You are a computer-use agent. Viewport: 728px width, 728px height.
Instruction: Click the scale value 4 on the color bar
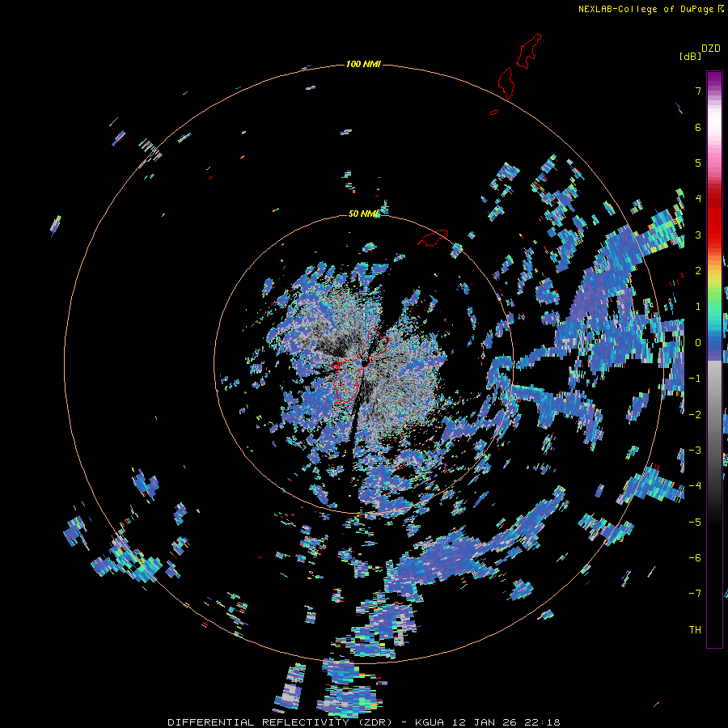(x=698, y=199)
